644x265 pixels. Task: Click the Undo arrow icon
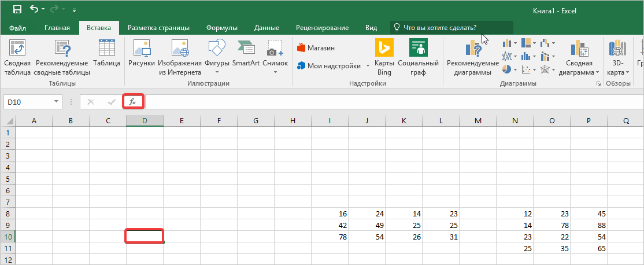click(35, 9)
